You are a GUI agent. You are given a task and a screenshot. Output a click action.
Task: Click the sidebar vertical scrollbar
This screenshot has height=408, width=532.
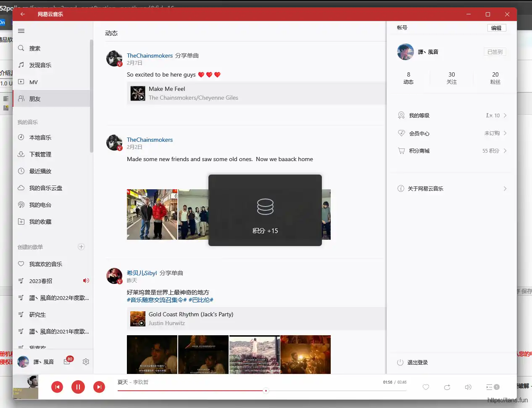[x=91, y=96]
